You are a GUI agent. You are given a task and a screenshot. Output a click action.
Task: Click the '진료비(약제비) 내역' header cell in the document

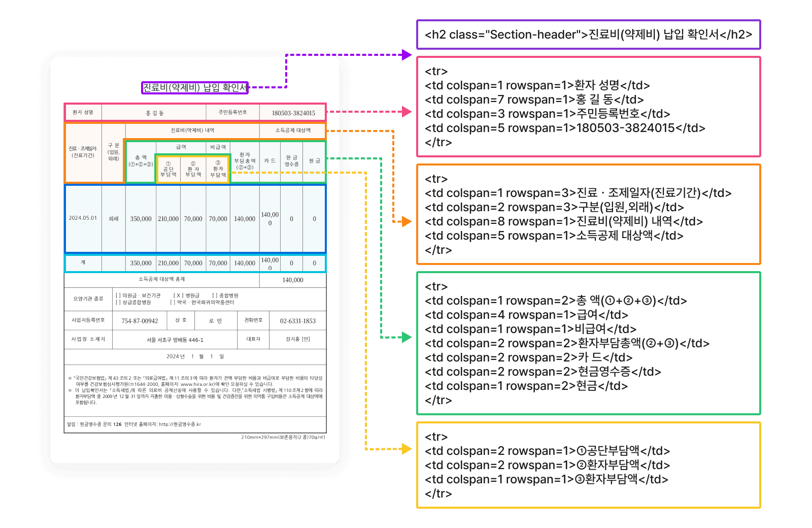coord(192,130)
